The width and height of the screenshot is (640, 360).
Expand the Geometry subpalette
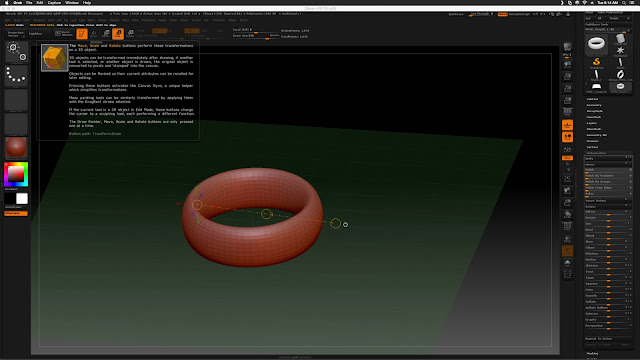(594, 105)
